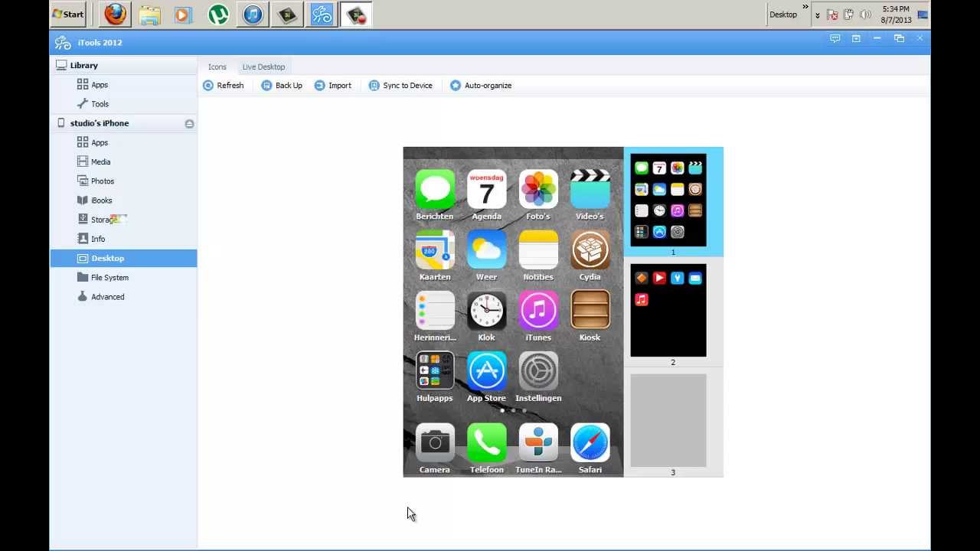The height and width of the screenshot is (551, 980).
Task: Select Desktop in the sidebar
Action: [123, 258]
